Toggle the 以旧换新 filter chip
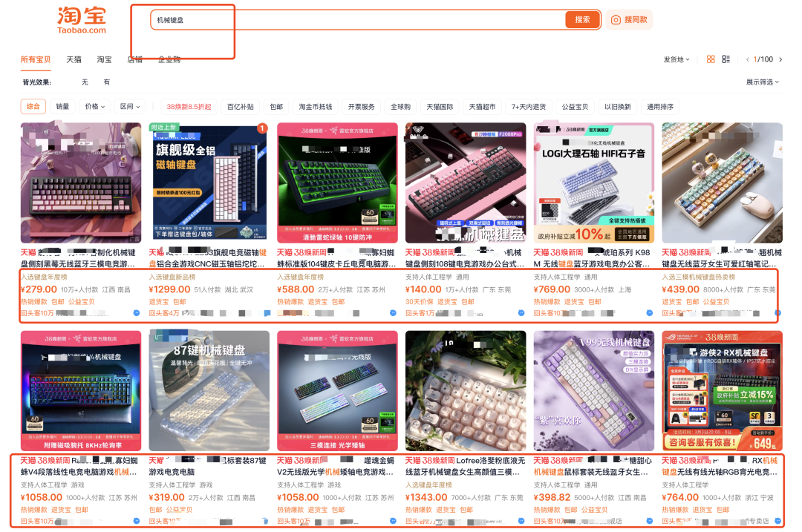The height and width of the screenshot is (532, 802). [617, 106]
